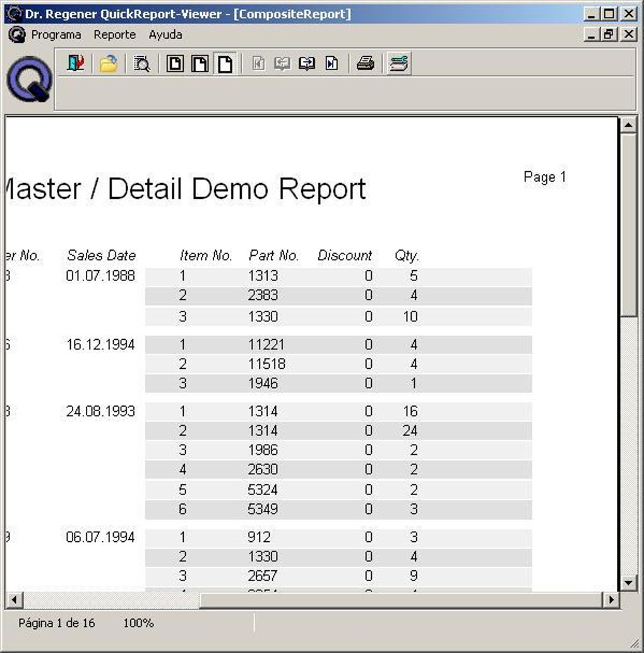The image size is (644, 653).
Task: Click the horizontal scrollbar right arrow
Action: (611, 600)
